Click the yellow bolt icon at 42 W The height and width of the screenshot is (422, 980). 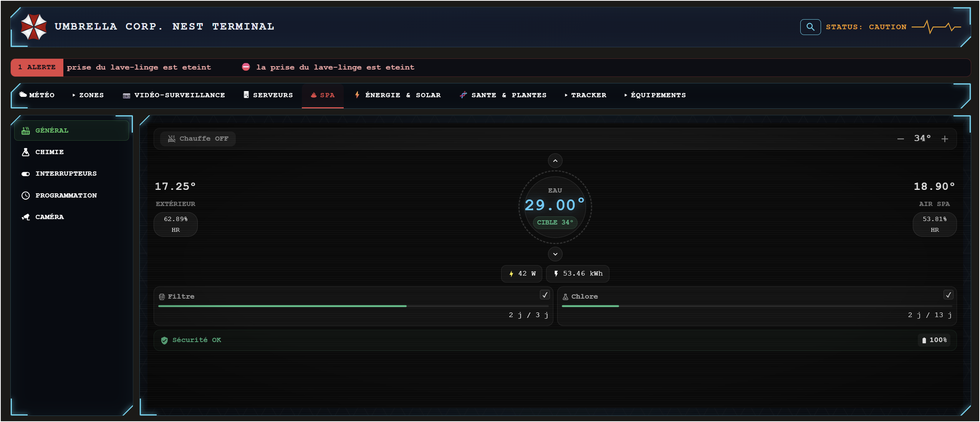pyautogui.click(x=511, y=274)
